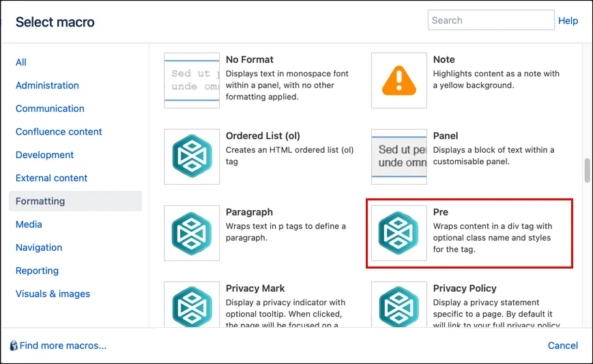The image size is (593, 364).
Task: Switch to the Development category
Action: click(44, 155)
